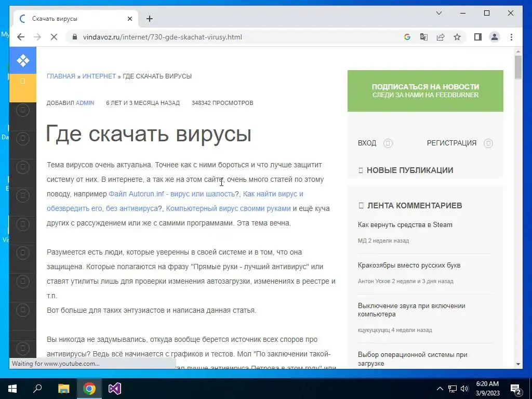Viewport: 532px width, 399px height.
Task: Open Windows taskbar search
Action: (37, 389)
